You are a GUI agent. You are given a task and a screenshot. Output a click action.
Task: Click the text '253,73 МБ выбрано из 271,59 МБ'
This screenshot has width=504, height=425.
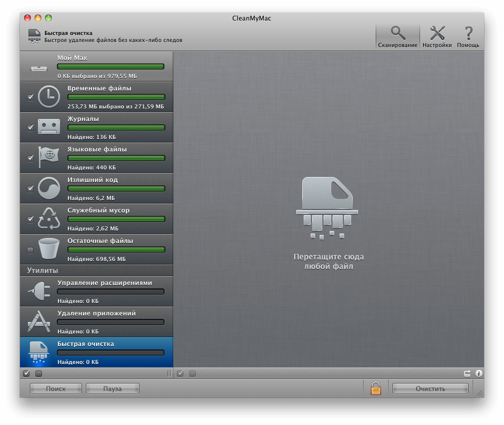click(116, 106)
